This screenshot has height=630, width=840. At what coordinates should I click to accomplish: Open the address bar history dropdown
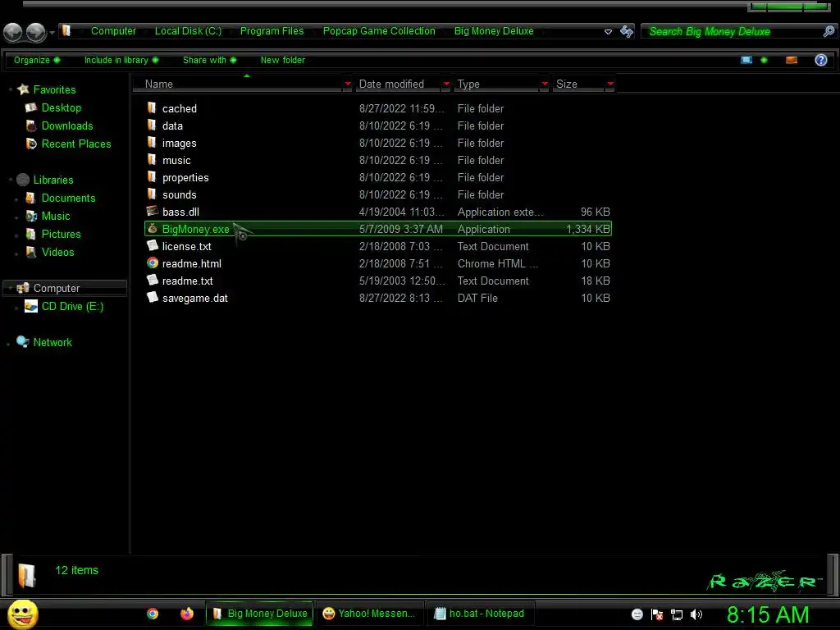coord(608,32)
